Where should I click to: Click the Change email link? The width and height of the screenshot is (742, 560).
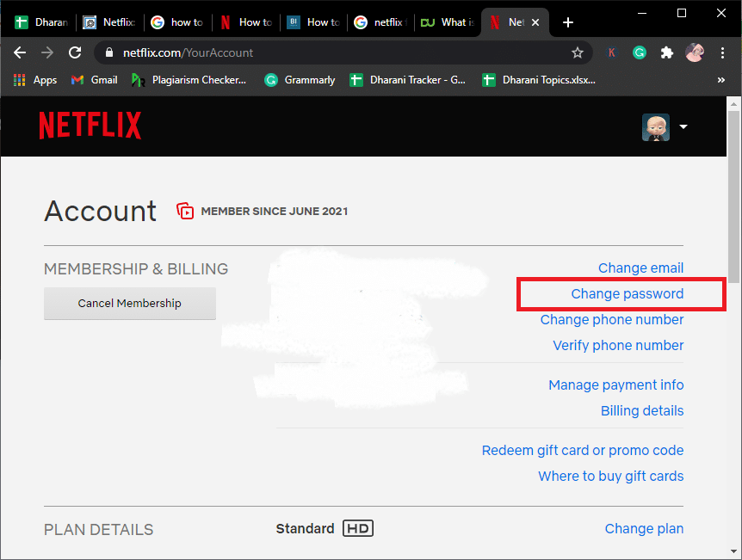[x=640, y=268]
